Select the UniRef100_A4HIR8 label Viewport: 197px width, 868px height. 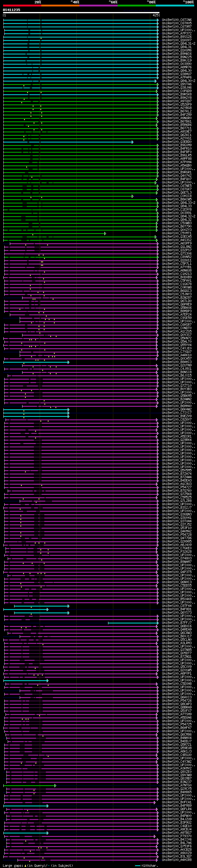(177, 860)
